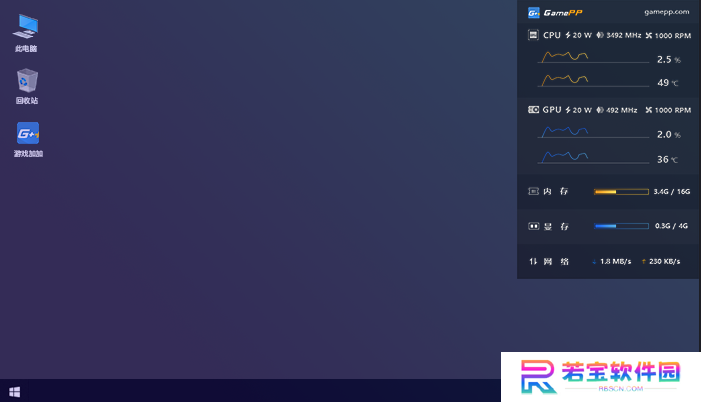This screenshot has width=701, height=402.
Task: Click the 内存 memory label
Action: 556,191
